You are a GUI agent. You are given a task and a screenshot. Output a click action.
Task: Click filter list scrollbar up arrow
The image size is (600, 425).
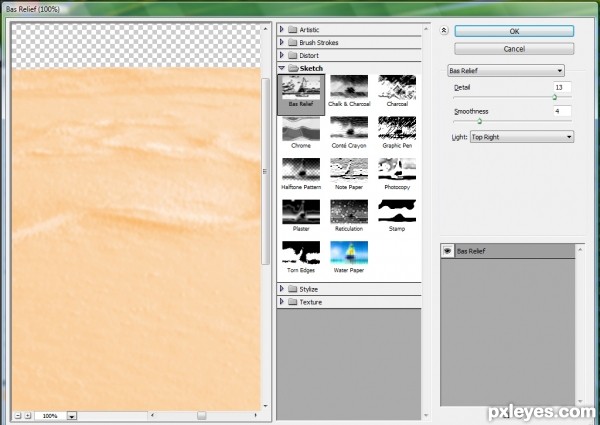point(426,28)
